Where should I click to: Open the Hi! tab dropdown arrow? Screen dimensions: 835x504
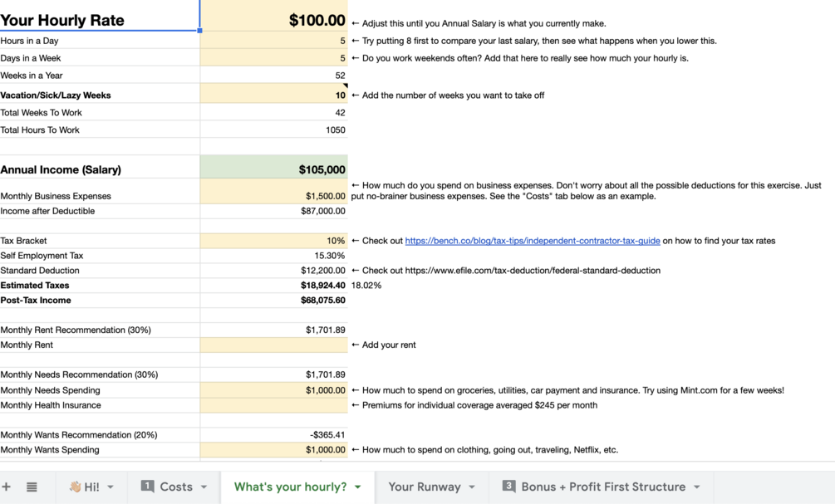point(111,487)
